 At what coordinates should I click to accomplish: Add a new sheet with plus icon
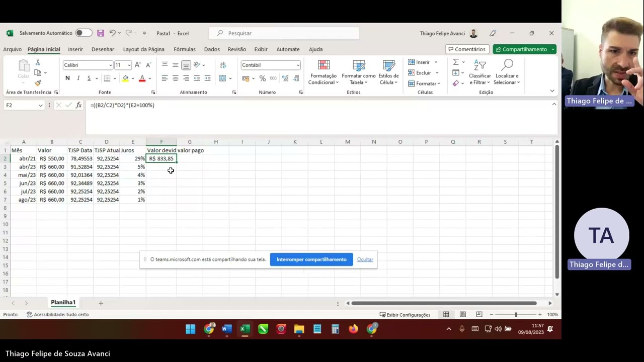click(x=101, y=303)
